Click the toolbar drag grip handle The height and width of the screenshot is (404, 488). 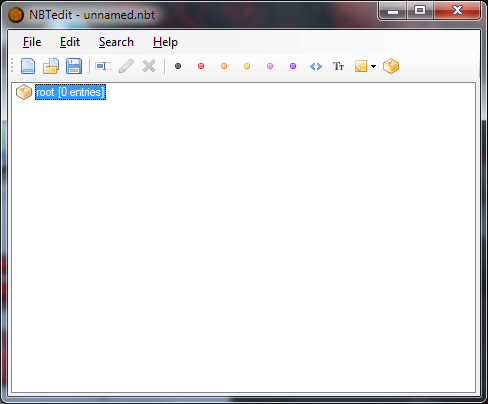pyautogui.click(x=12, y=66)
